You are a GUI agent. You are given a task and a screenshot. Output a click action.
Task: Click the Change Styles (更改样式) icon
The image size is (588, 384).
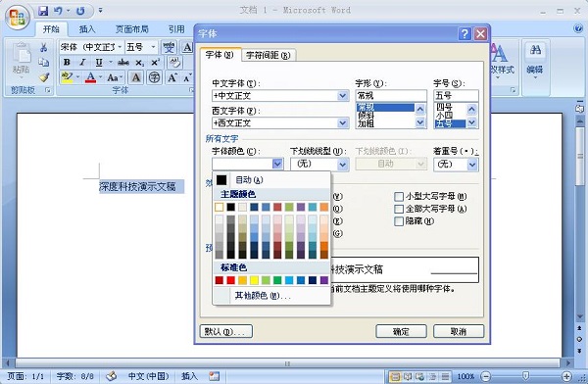[x=500, y=60]
